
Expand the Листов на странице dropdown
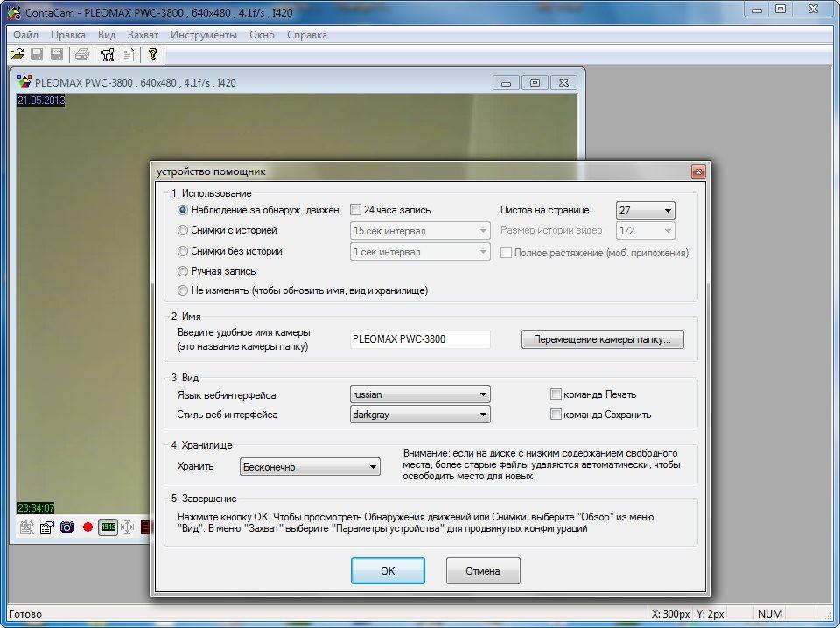[646, 211]
